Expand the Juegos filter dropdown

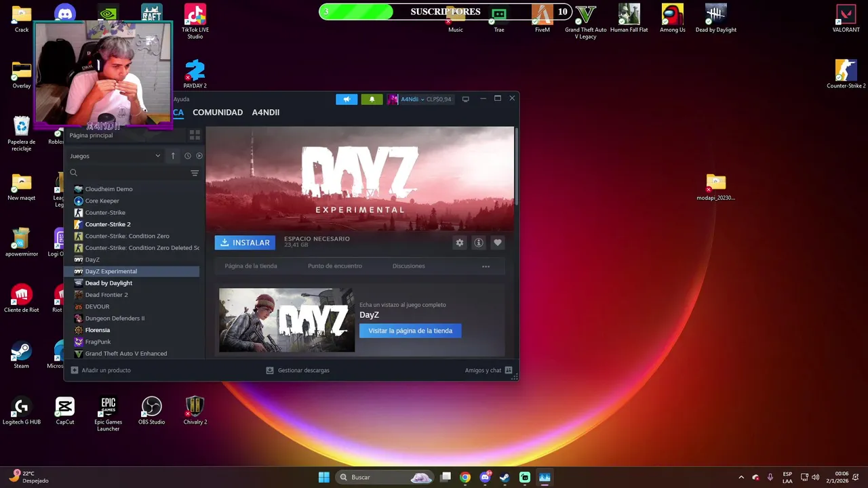(x=115, y=156)
